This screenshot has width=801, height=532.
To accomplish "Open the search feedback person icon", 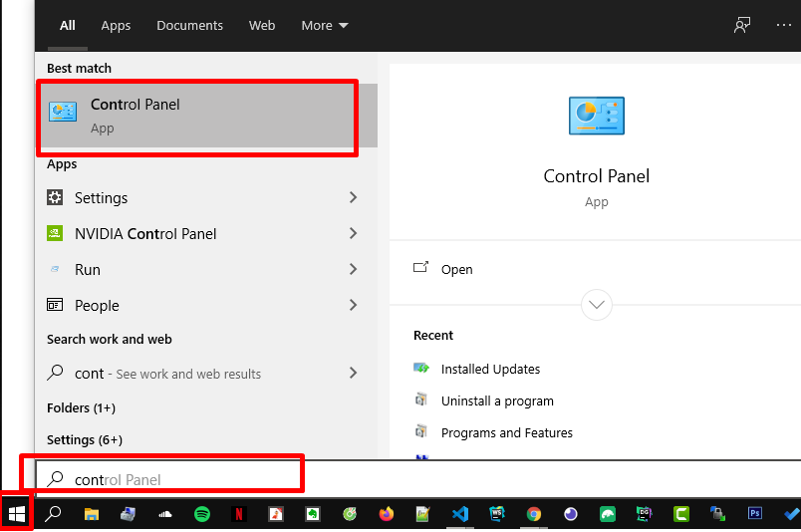I will tap(742, 25).
